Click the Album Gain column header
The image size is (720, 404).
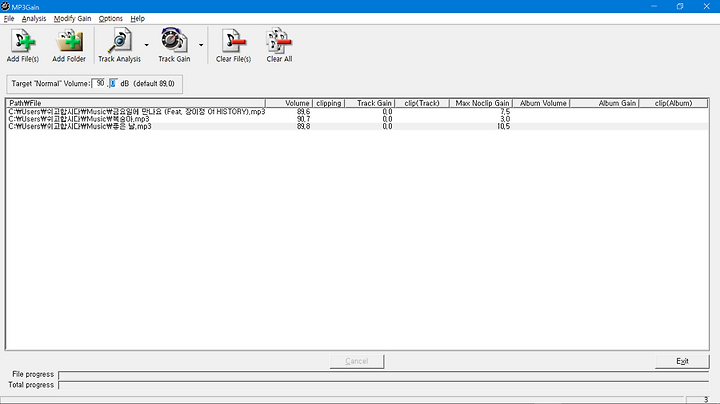[604, 103]
